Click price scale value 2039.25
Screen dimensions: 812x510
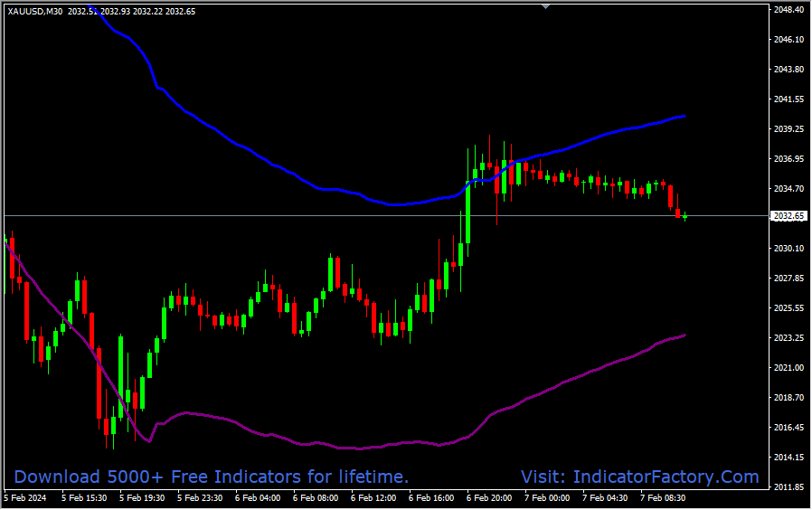click(x=789, y=129)
